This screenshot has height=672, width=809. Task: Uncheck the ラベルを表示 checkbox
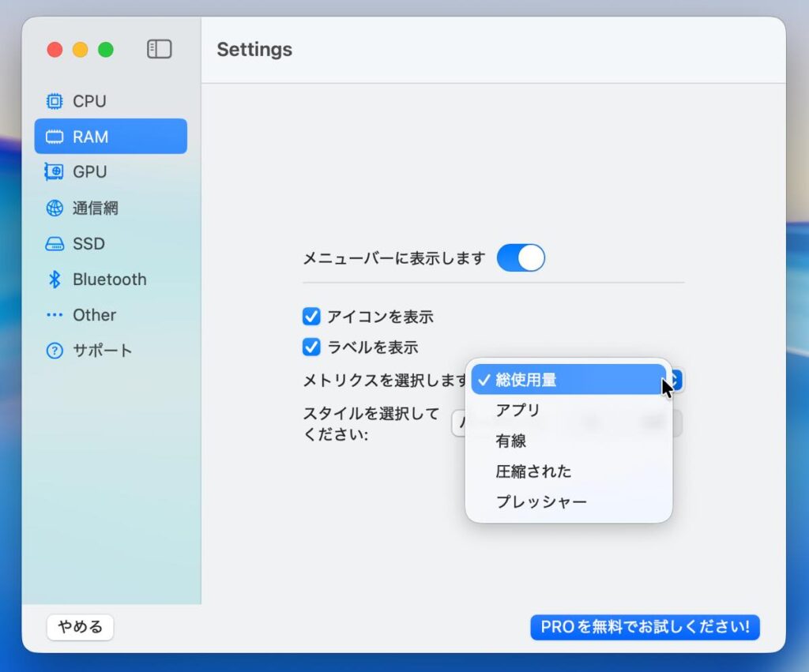(x=311, y=347)
